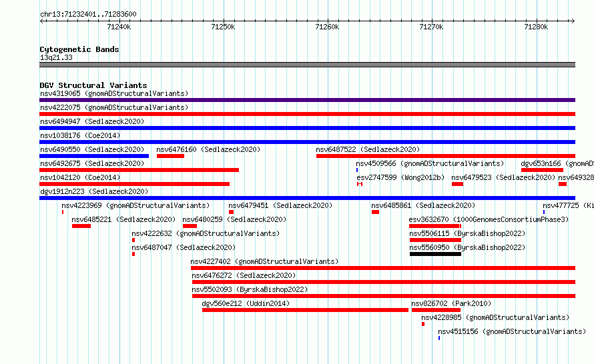Select the red nsv6485221 variant bar
Image resolution: width=594 pixels, height=364 pixels.
[x=81, y=226]
